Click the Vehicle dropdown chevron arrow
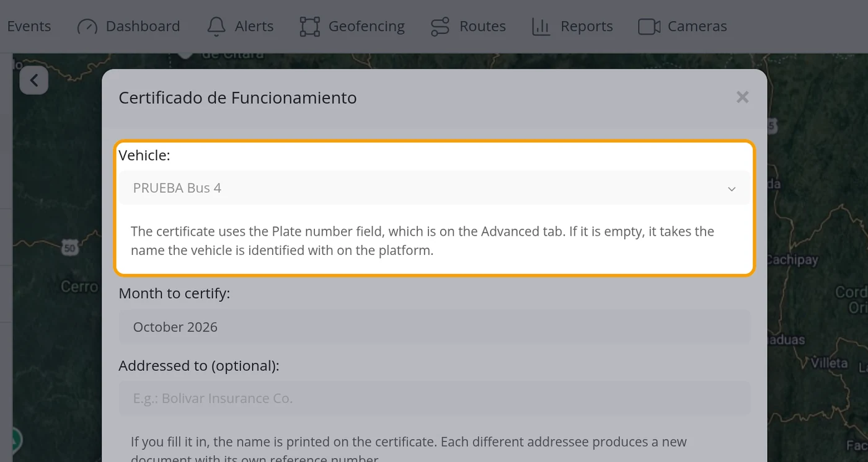 tap(732, 189)
